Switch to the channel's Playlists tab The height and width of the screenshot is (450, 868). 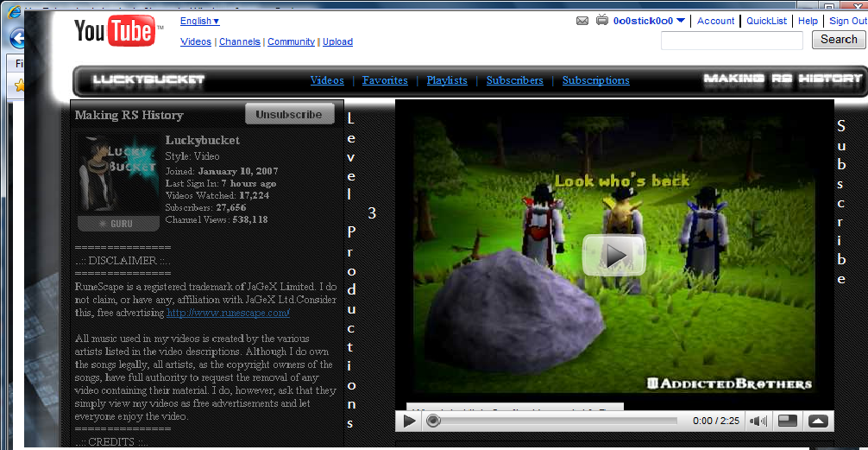point(447,80)
